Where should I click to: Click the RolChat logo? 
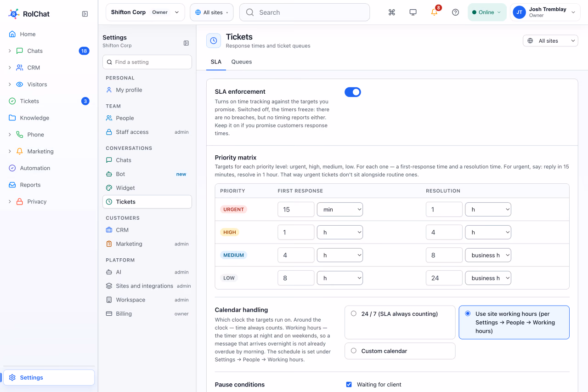(29, 14)
